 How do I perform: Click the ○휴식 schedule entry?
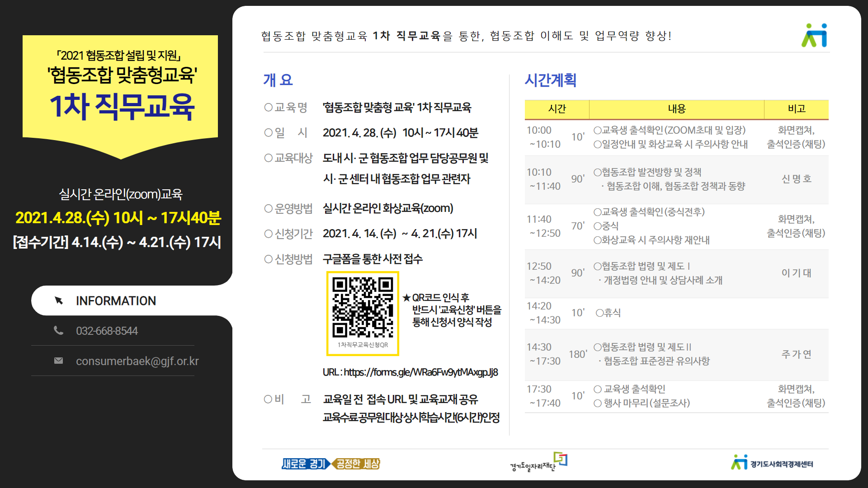pos(608,313)
